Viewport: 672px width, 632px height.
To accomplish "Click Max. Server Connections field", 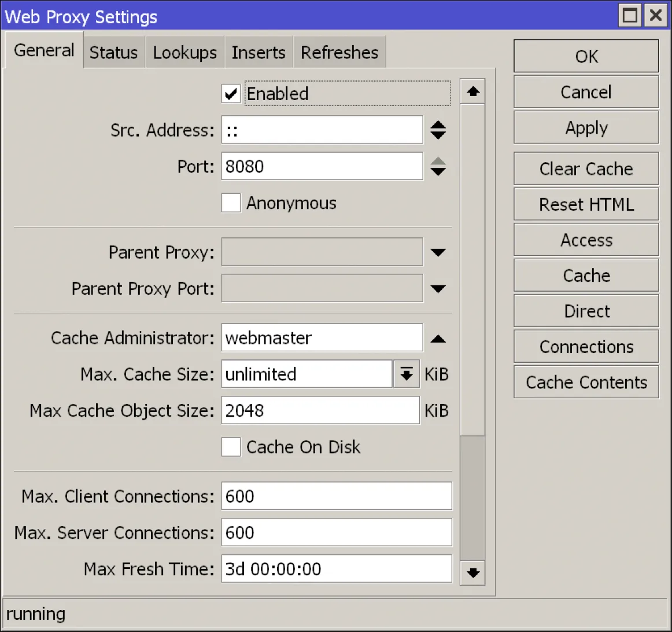I will pos(337,532).
